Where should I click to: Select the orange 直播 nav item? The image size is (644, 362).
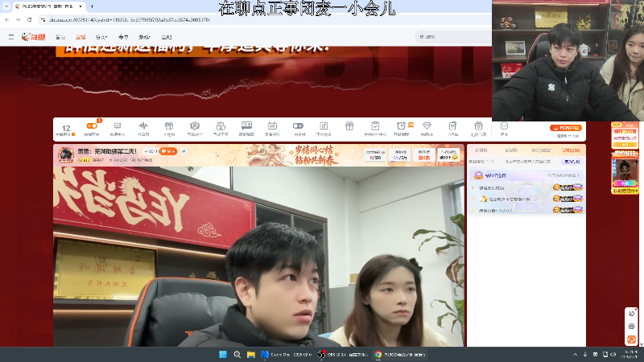coord(80,37)
